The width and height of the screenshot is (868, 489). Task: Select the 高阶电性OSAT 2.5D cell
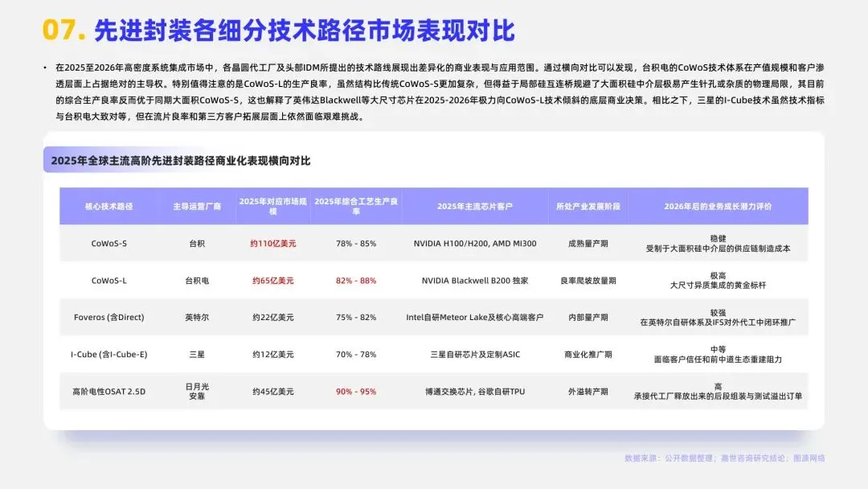coord(109,392)
